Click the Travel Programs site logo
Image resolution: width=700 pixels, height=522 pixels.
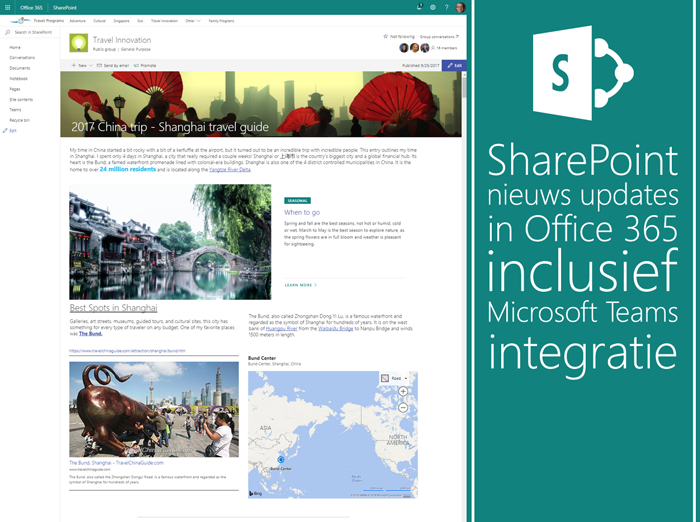tap(20, 21)
